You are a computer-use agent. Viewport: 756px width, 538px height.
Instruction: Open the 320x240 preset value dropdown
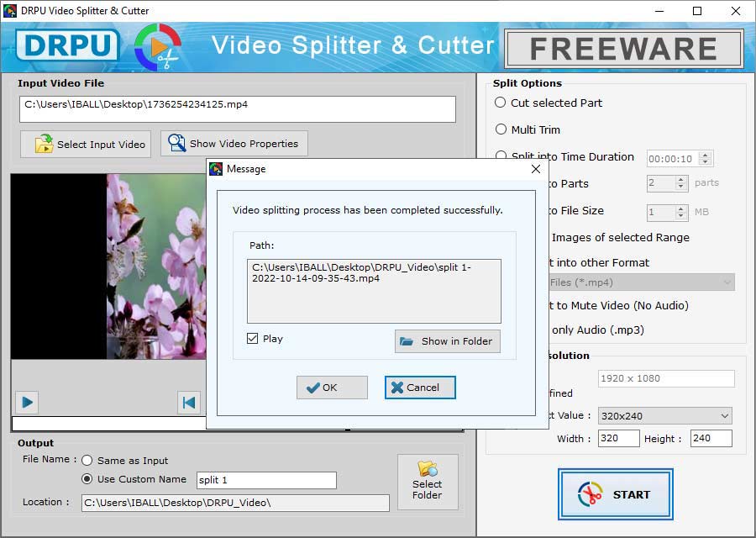665,415
